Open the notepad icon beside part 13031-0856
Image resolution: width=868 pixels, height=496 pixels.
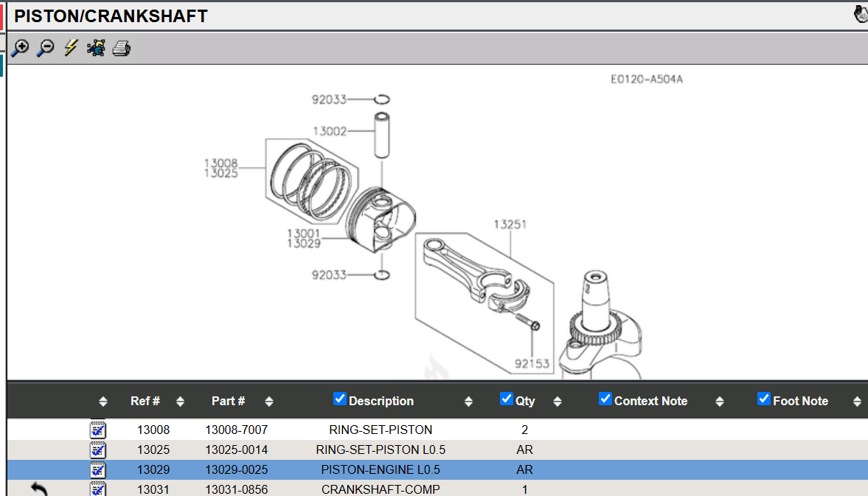tap(97, 489)
